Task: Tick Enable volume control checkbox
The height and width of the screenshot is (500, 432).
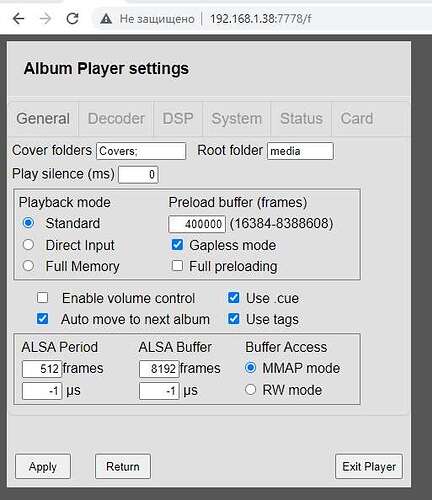Action: pos(42,298)
